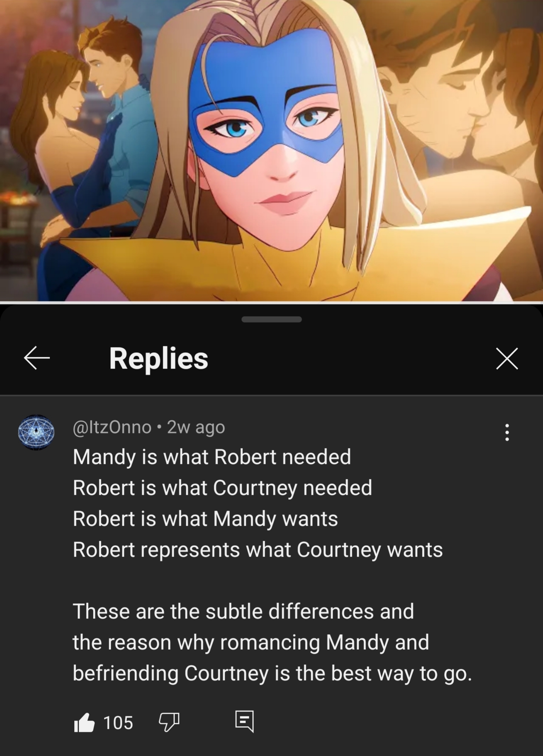This screenshot has width=543, height=756.
Task: Tap the reply comment bubble icon
Action: click(244, 722)
